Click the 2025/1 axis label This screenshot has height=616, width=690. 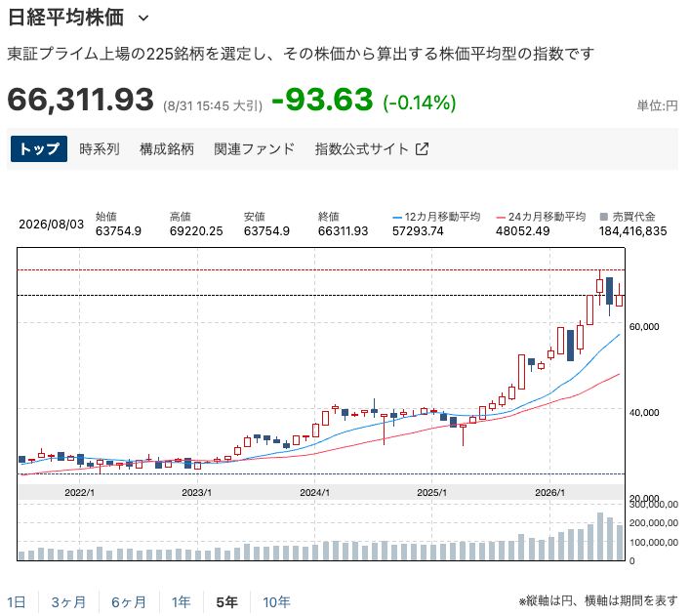[x=431, y=492]
